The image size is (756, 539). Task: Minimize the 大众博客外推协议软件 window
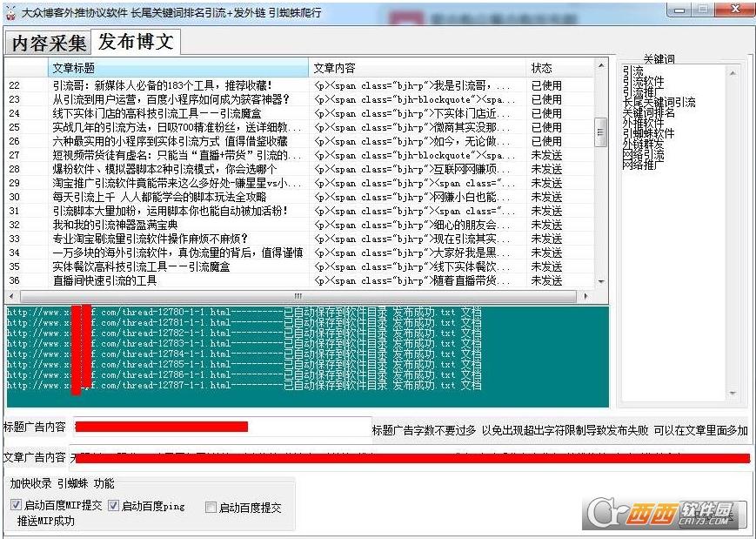[x=679, y=10]
